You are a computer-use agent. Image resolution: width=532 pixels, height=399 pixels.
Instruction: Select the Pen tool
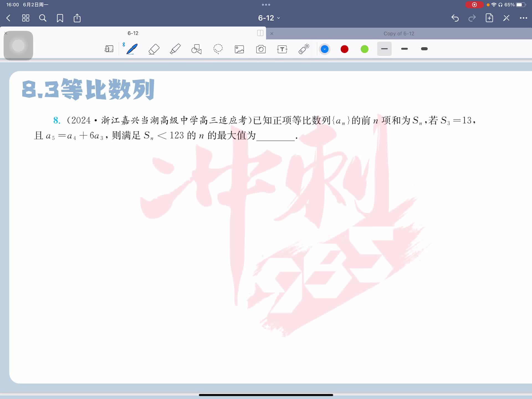pos(132,49)
